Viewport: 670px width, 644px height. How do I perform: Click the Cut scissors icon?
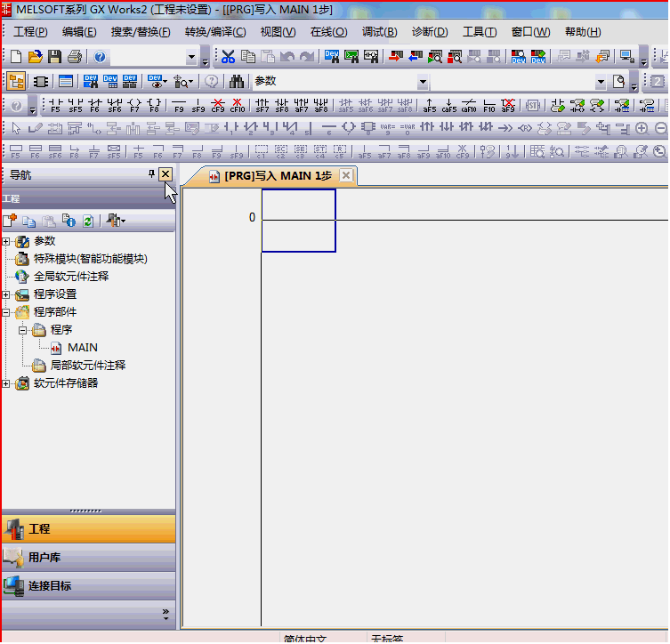pos(229,57)
